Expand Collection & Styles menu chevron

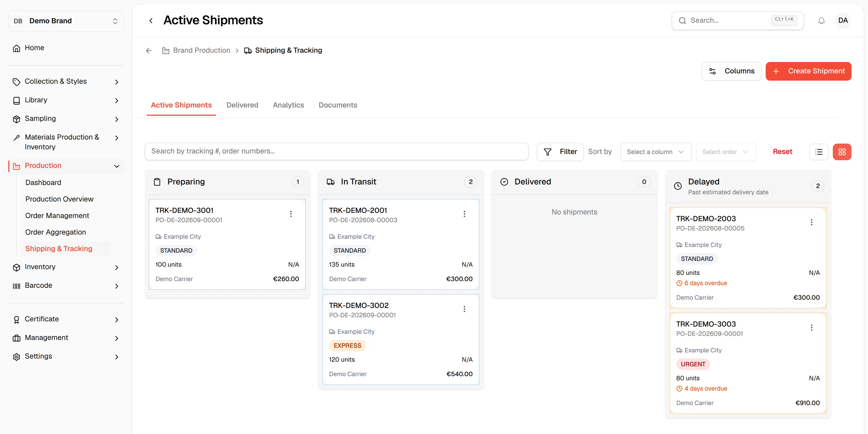click(117, 82)
